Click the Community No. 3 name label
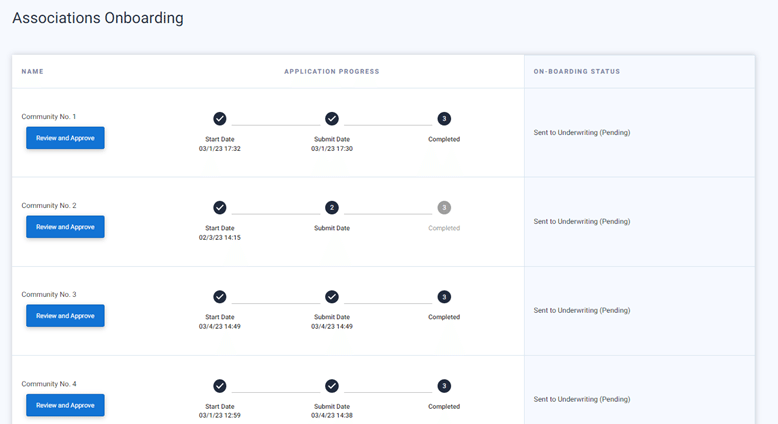This screenshot has height=424, width=778. [x=49, y=294]
